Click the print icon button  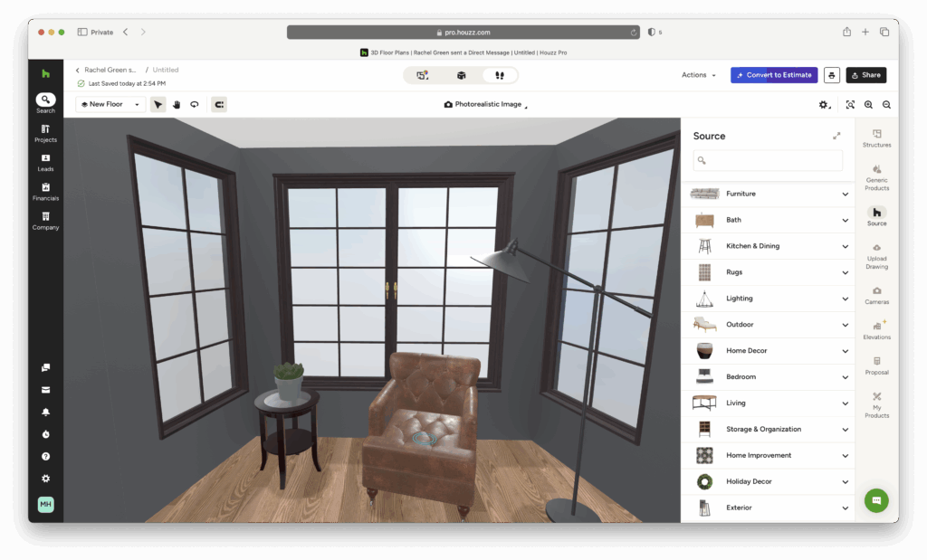[x=831, y=75]
